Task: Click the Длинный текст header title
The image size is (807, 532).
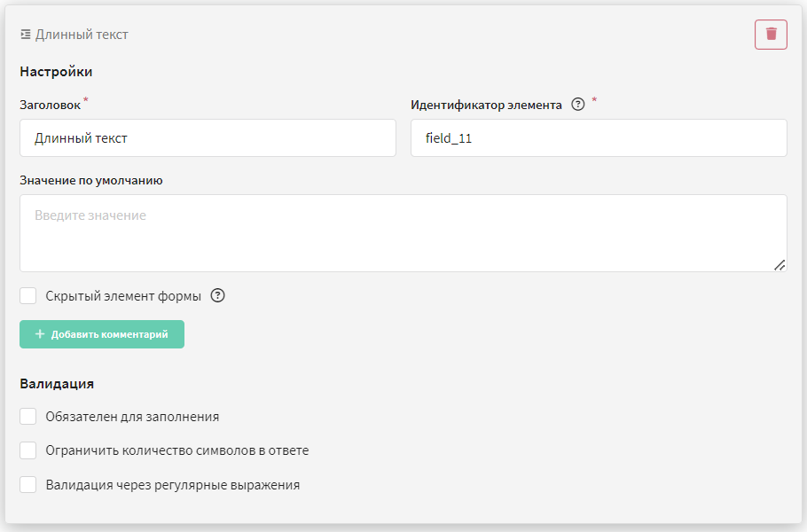Action: tap(82, 35)
